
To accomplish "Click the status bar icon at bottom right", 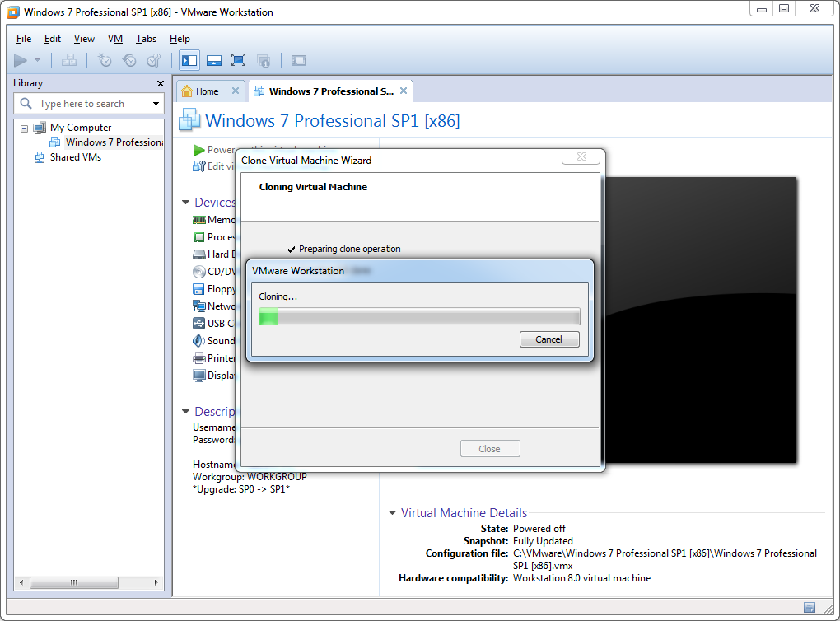I will coord(810,608).
